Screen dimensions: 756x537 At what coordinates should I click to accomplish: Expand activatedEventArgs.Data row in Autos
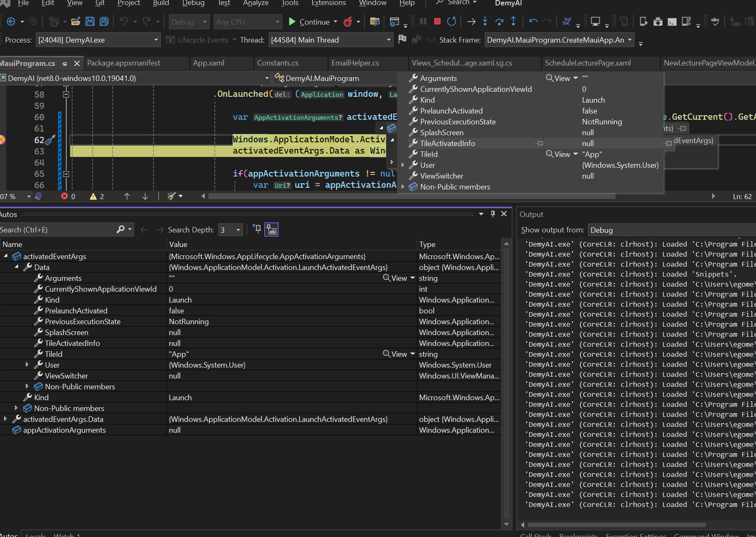click(5, 419)
